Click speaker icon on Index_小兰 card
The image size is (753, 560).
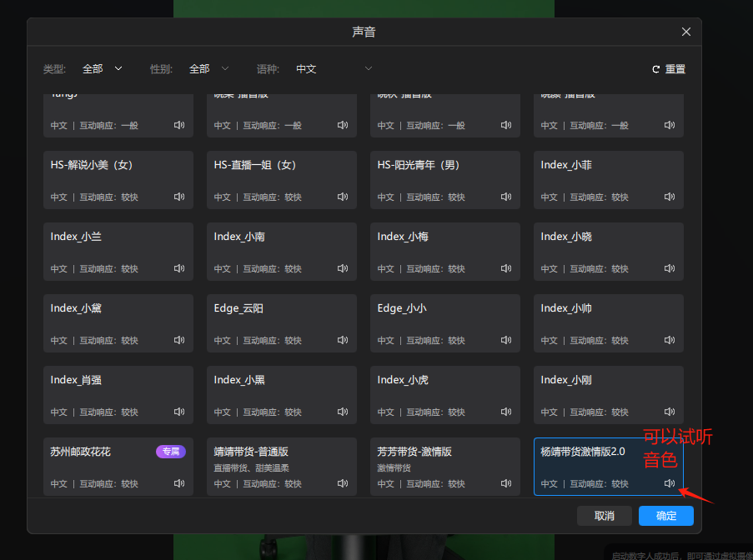[x=179, y=268]
